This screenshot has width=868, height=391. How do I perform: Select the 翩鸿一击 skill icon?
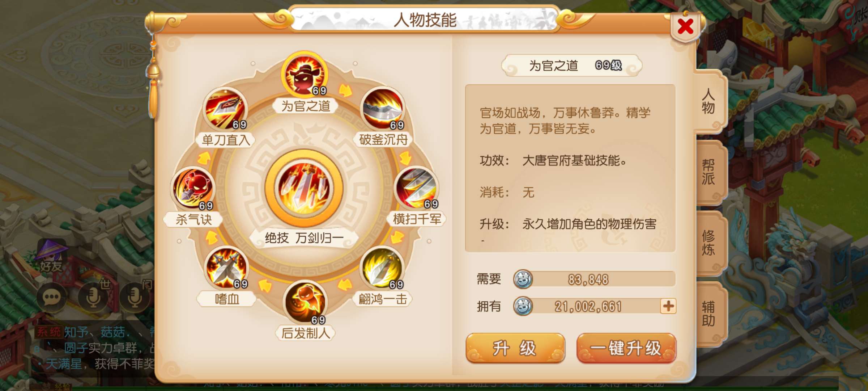click(x=383, y=268)
